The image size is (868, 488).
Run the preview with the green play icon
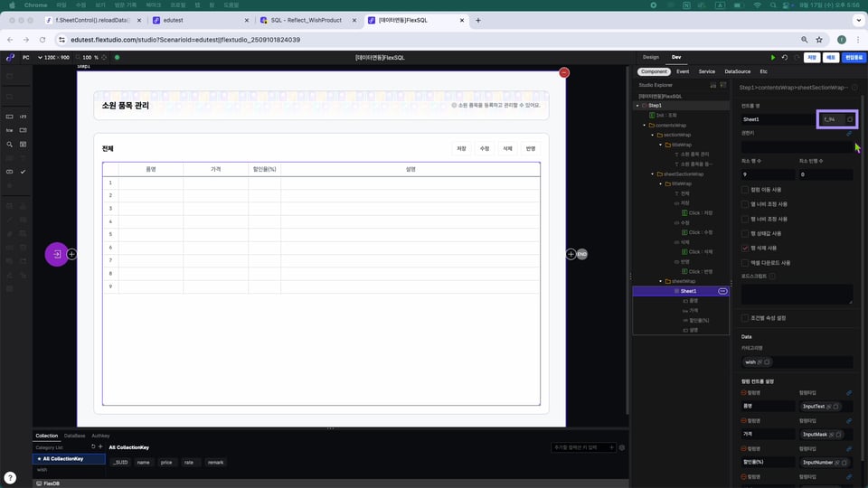coord(773,58)
